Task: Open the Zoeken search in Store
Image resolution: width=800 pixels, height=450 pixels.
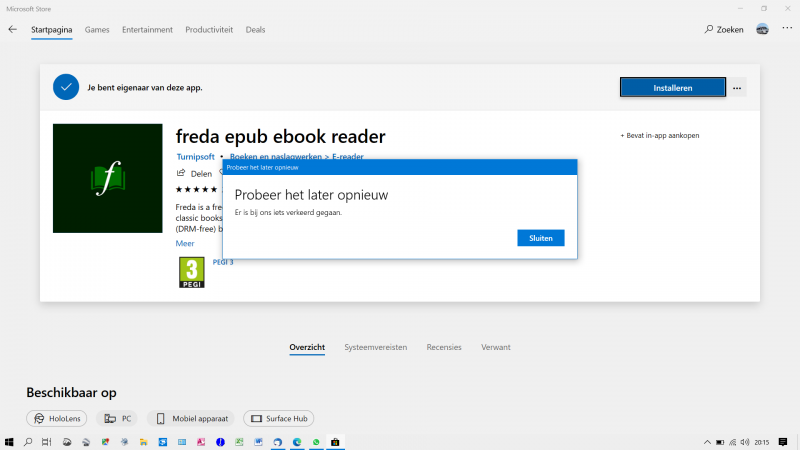Action: (724, 30)
